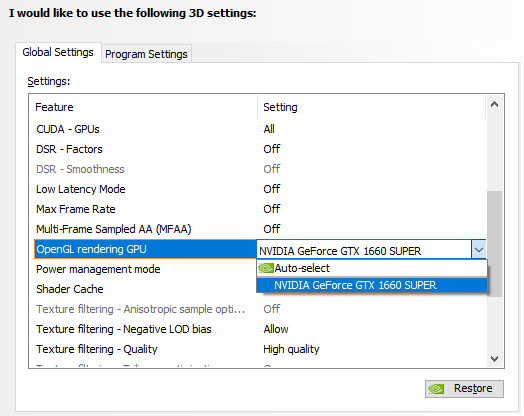524x416 pixels.
Task: Click the Off value for Low Latency Mode
Action: click(x=272, y=189)
